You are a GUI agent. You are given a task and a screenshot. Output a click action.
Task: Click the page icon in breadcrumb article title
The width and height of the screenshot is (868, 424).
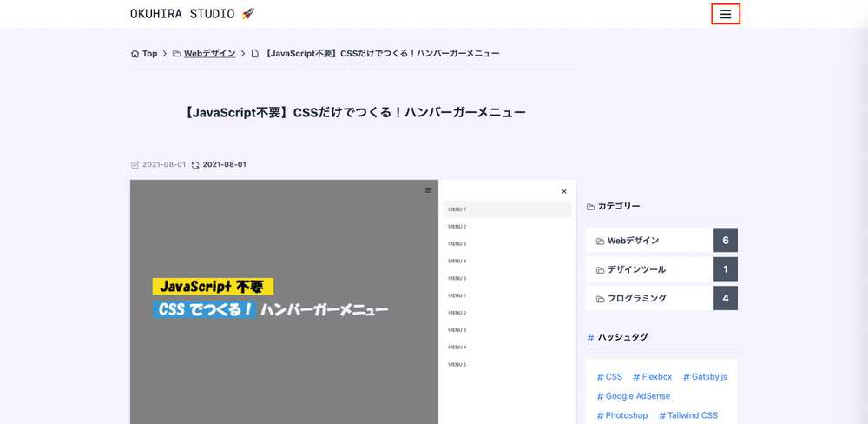(255, 54)
